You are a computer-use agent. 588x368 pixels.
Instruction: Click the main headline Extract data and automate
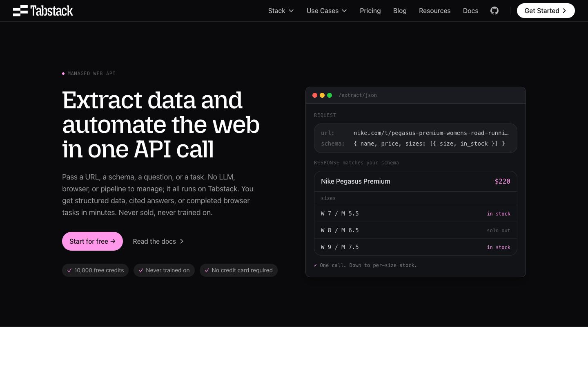coord(161,124)
